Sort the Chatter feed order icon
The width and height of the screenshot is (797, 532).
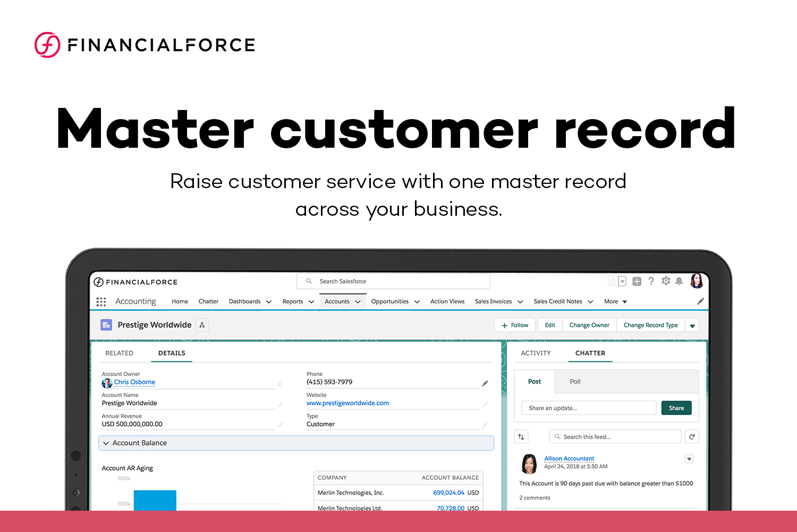click(521, 436)
